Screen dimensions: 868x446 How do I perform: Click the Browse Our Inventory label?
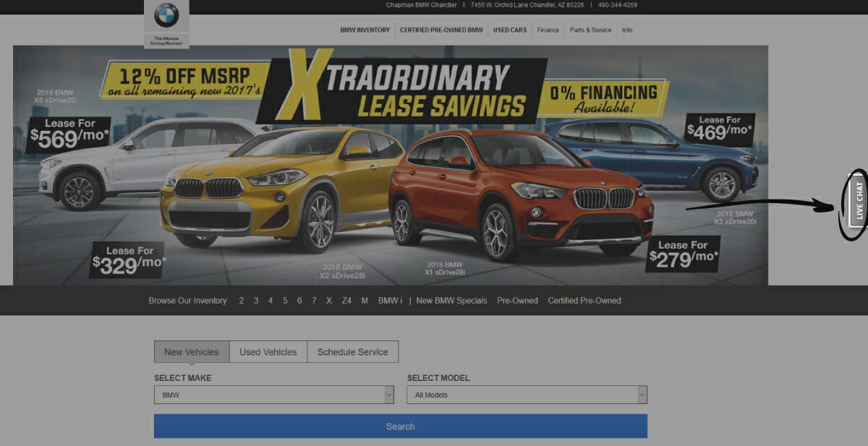(x=187, y=301)
